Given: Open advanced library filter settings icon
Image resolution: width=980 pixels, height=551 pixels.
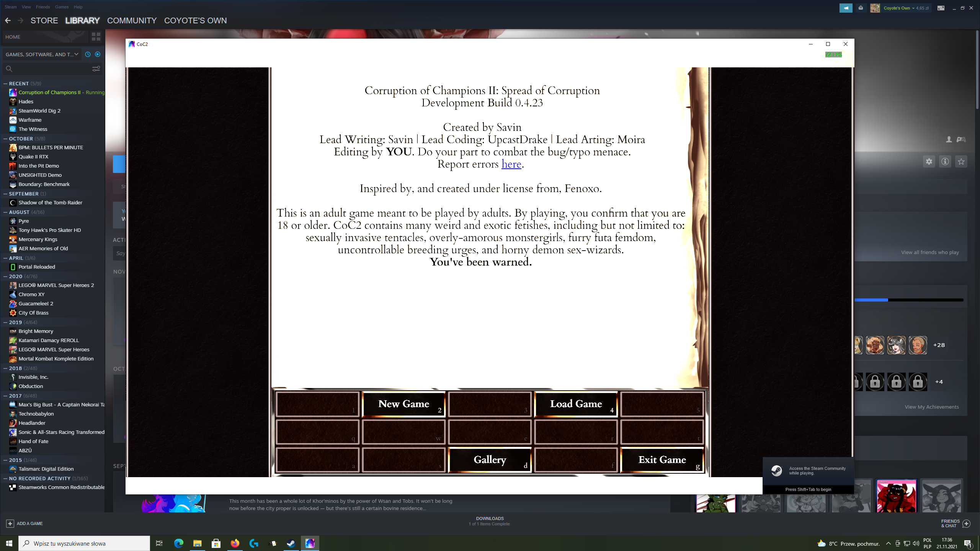Looking at the screenshot, I should [x=96, y=68].
